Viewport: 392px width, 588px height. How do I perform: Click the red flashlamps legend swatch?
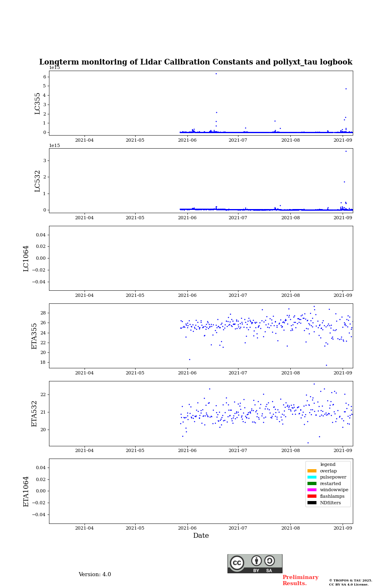click(312, 496)
